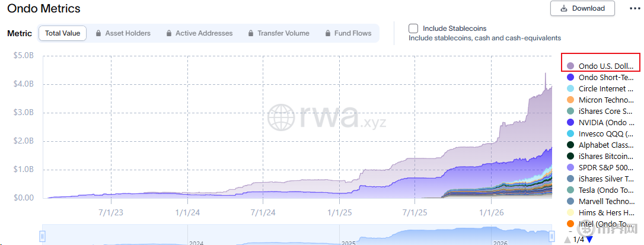Click the 7/1/23 x-axis date label

click(111, 212)
